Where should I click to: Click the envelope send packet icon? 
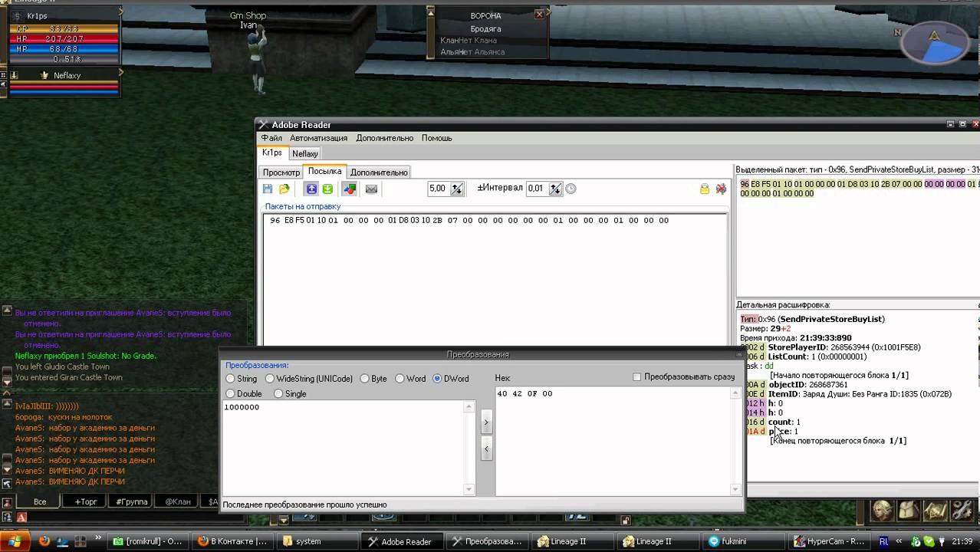[371, 189]
